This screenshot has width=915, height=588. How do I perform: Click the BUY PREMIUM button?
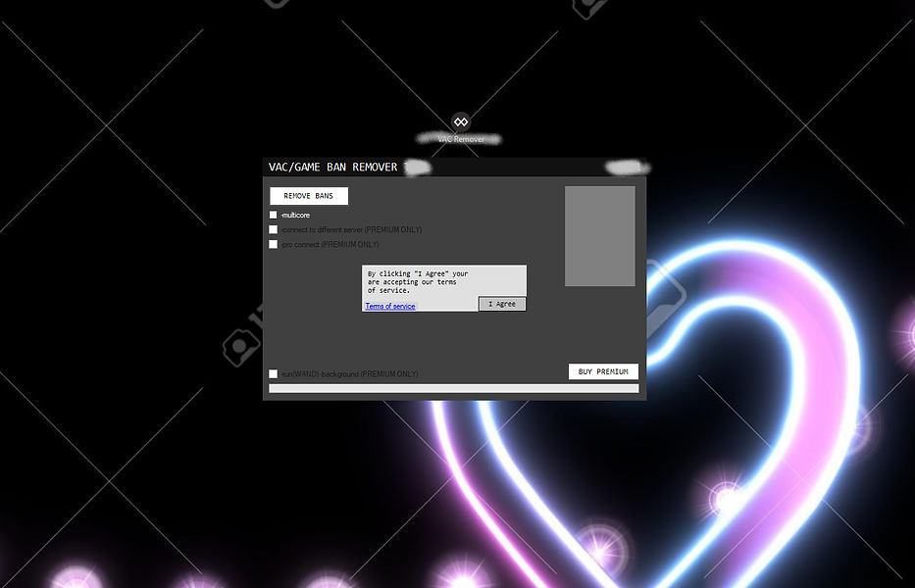(603, 371)
